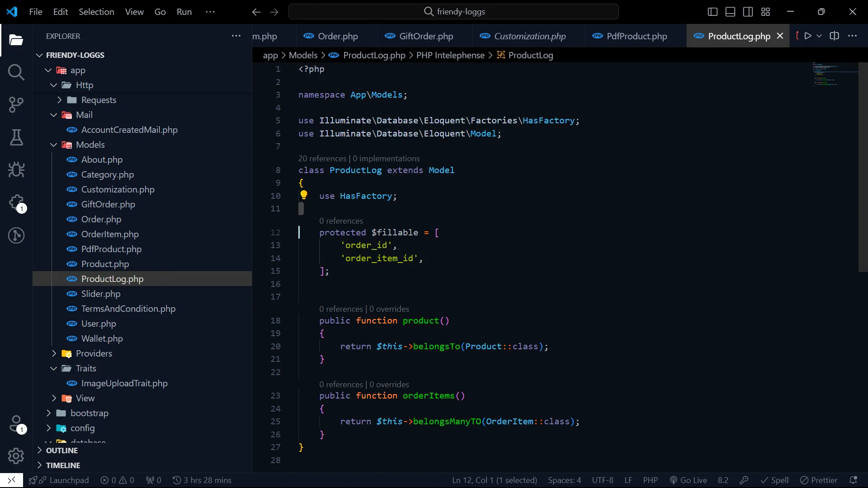Switch to the GiftOrder.php tab
Image resolution: width=868 pixels, height=488 pixels.
(425, 36)
